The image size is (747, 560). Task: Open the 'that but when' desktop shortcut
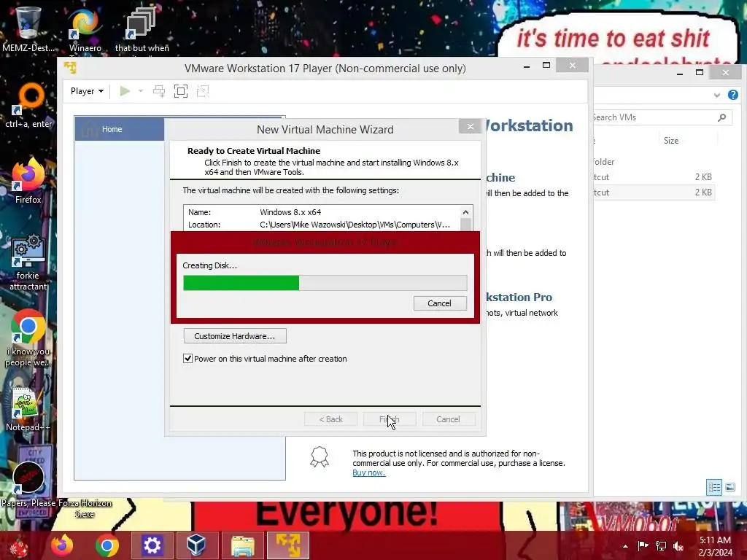(142, 28)
